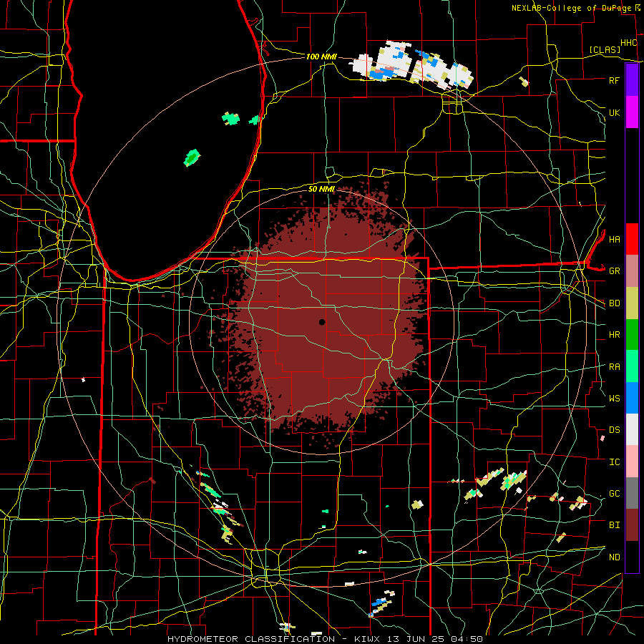Screen dimensions: 644x644
Task: Select the ND legend label
Action: pyautogui.click(x=614, y=557)
